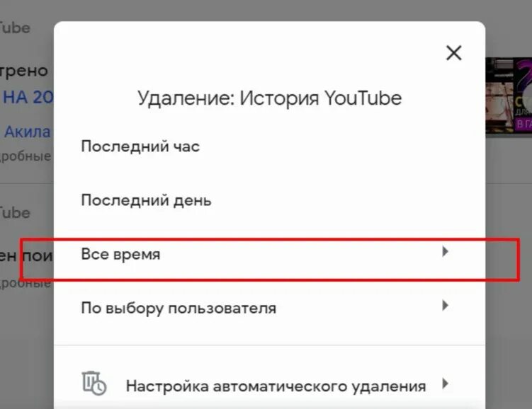532x409 pixels.
Task: Open "Настройка автоматического удаления" settings
Action: coord(269,386)
